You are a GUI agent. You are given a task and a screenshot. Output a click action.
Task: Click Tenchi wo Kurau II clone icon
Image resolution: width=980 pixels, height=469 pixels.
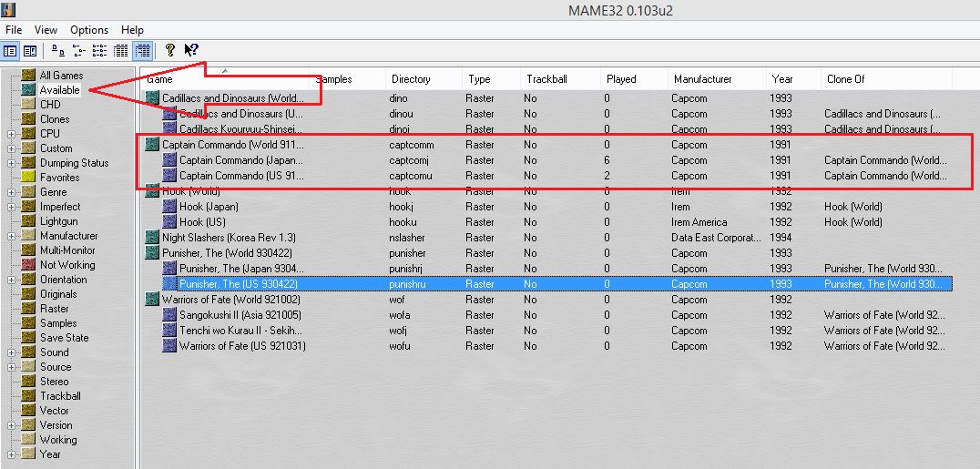point(169,331)
